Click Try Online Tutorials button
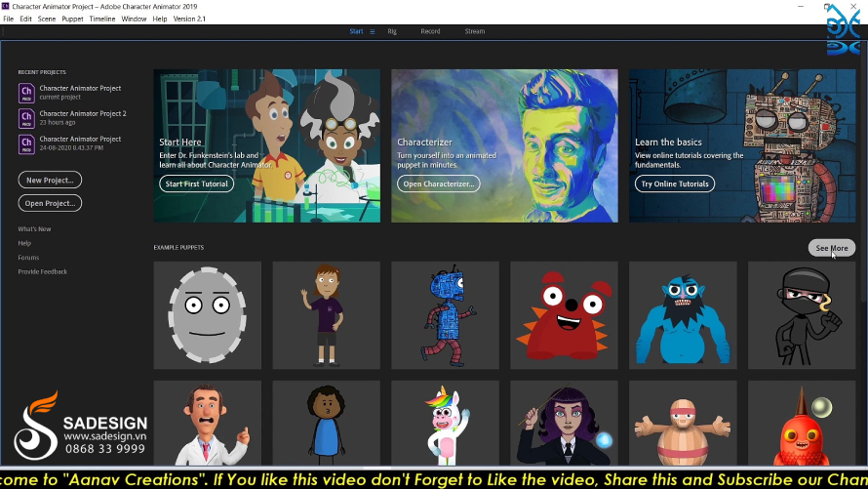 675,183
